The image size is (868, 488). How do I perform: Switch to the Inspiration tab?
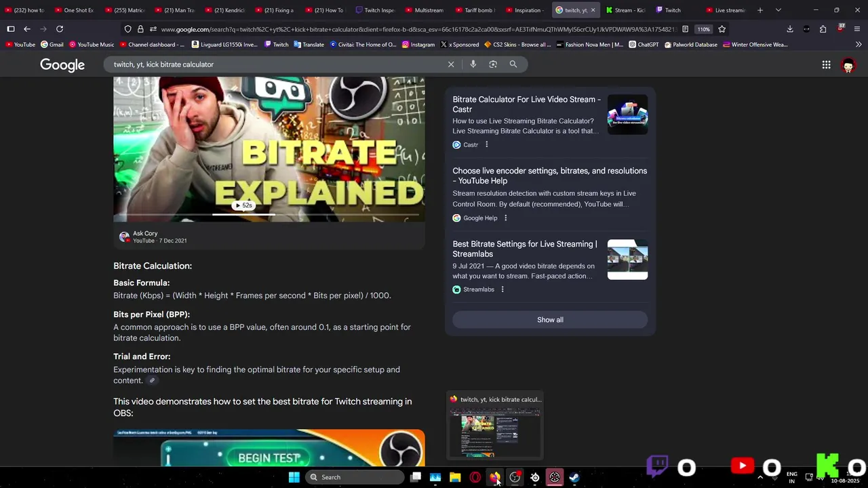[x=524, y=10]
